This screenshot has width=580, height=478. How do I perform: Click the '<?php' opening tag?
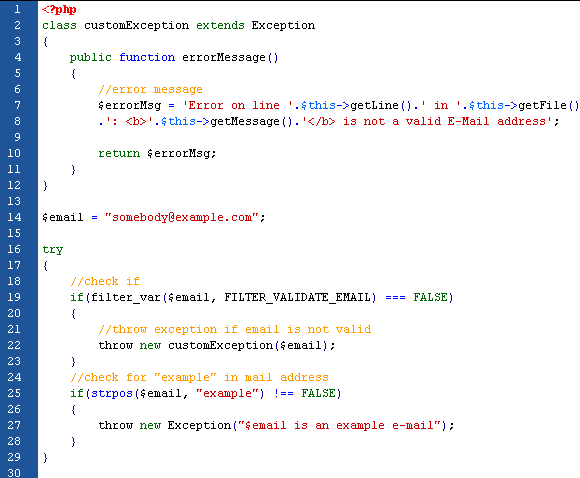(59, 9)
